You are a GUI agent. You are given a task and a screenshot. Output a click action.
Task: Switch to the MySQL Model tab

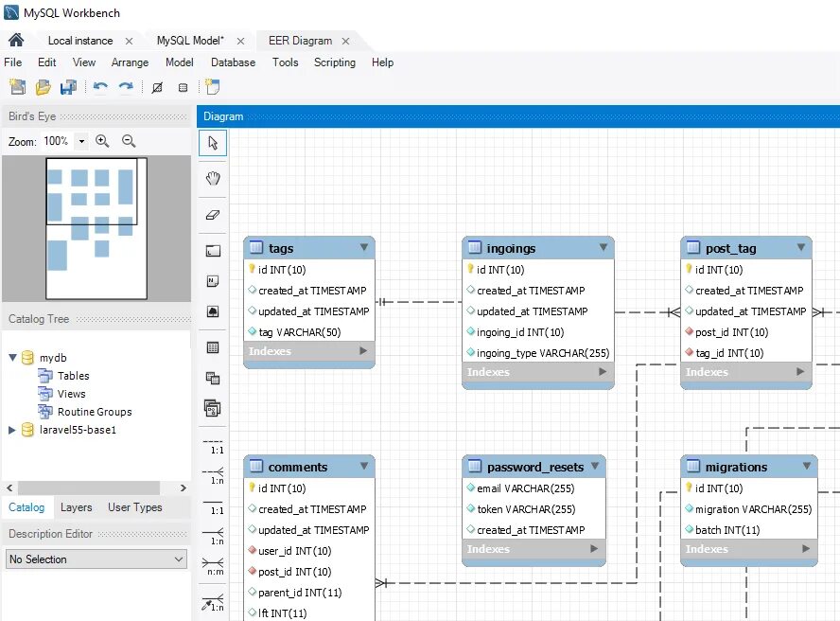point(190,41)
